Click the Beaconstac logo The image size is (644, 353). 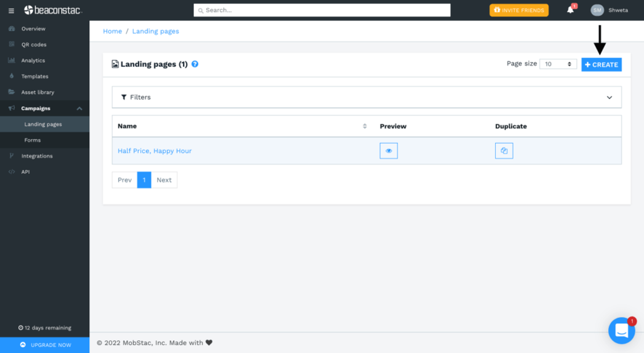pos(53,10)
